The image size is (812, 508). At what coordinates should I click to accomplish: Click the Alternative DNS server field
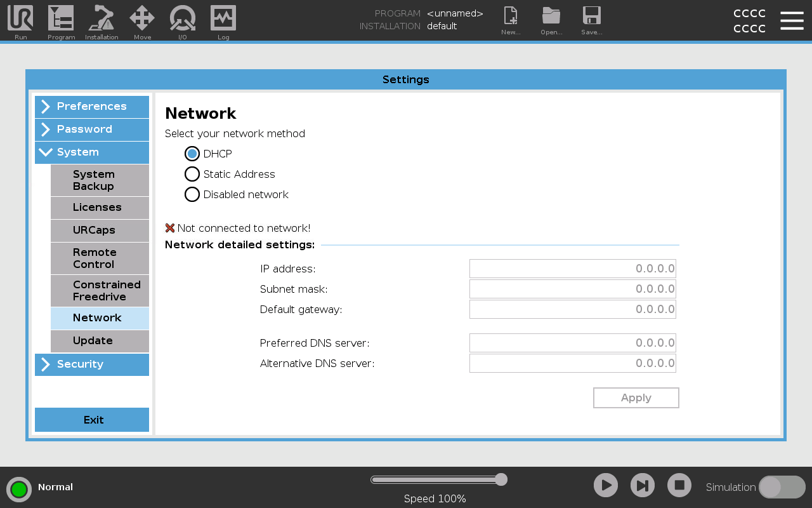pos(573,363)
